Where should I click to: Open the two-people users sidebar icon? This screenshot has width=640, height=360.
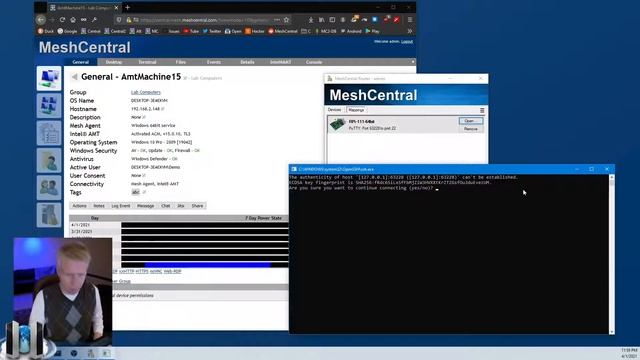click(x=49, y=187)
